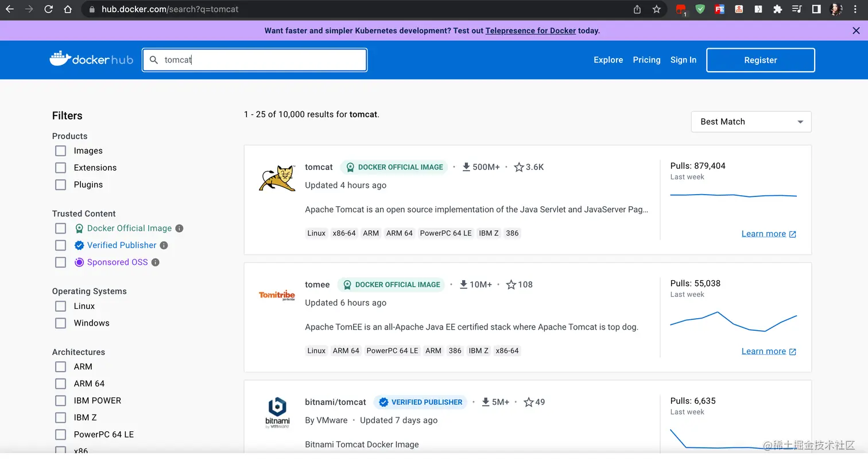Click the Docker Official Image badge on tomcat

tap(394, 167)
